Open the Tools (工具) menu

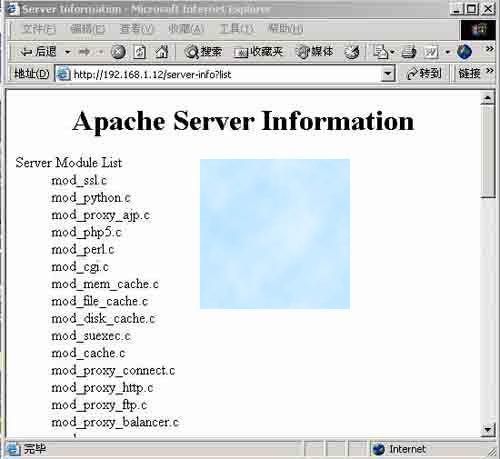tap(236, 29)
